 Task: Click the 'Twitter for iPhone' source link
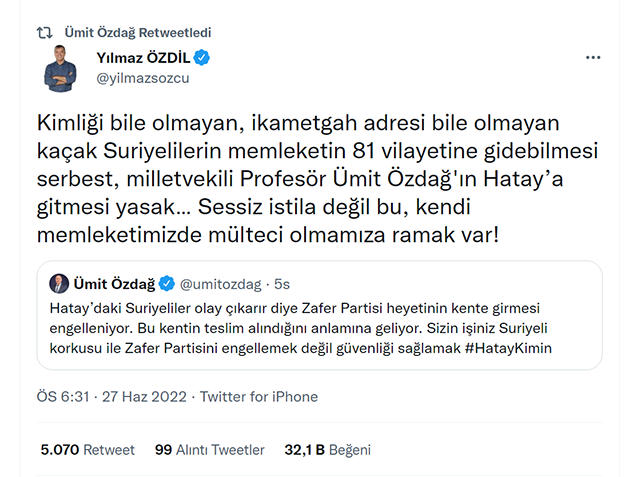259,396
